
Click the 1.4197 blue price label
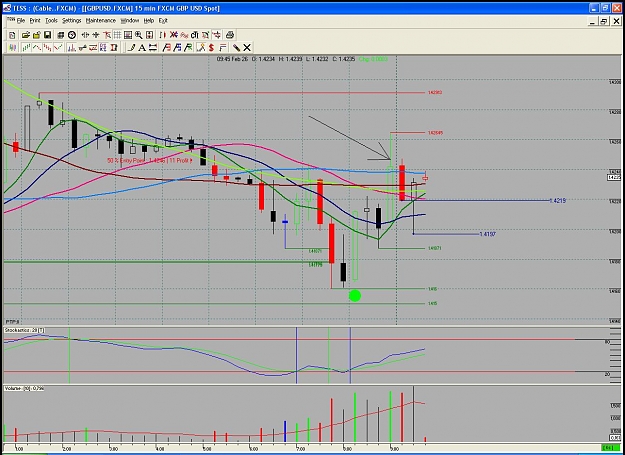[487, 234]
